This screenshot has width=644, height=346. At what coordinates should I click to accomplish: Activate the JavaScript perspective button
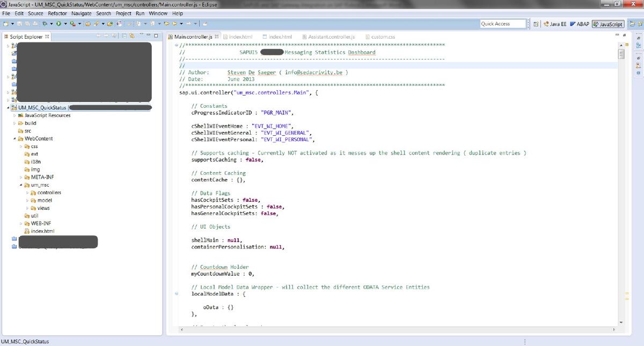608,24
